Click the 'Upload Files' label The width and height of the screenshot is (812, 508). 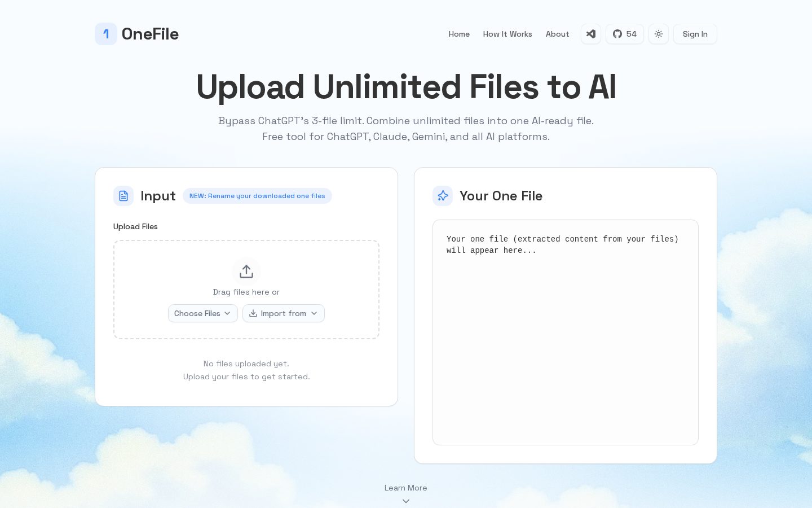coord(135,226)
